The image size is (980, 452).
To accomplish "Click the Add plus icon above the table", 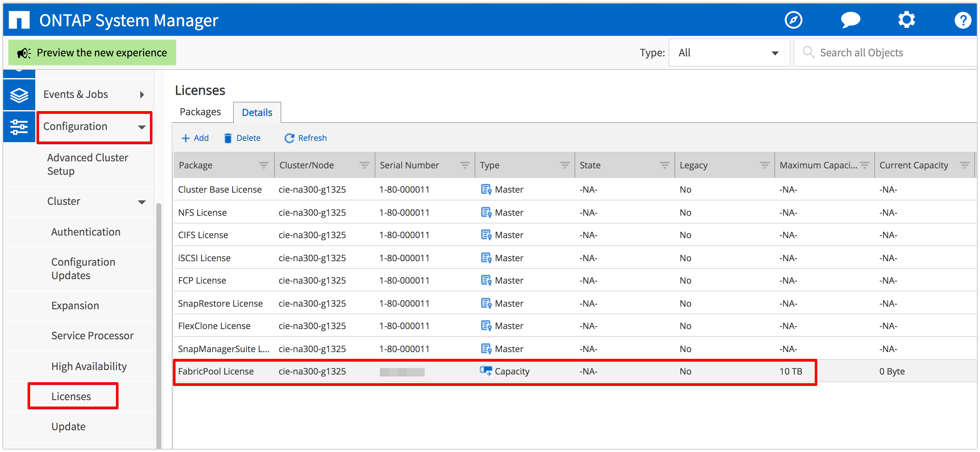I will coord(186,138).
